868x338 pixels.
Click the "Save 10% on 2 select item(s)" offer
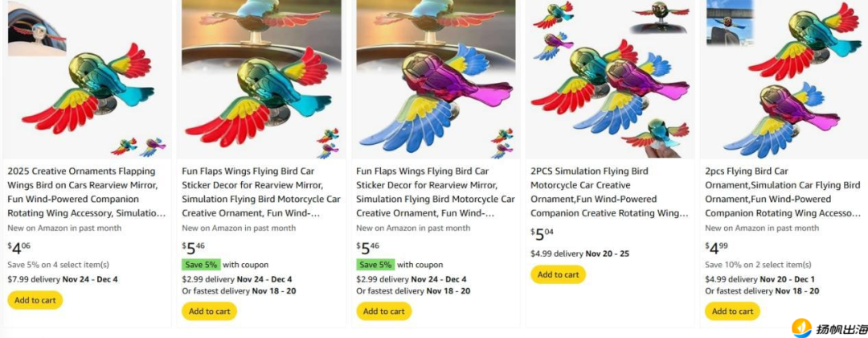tap(758, 265)
